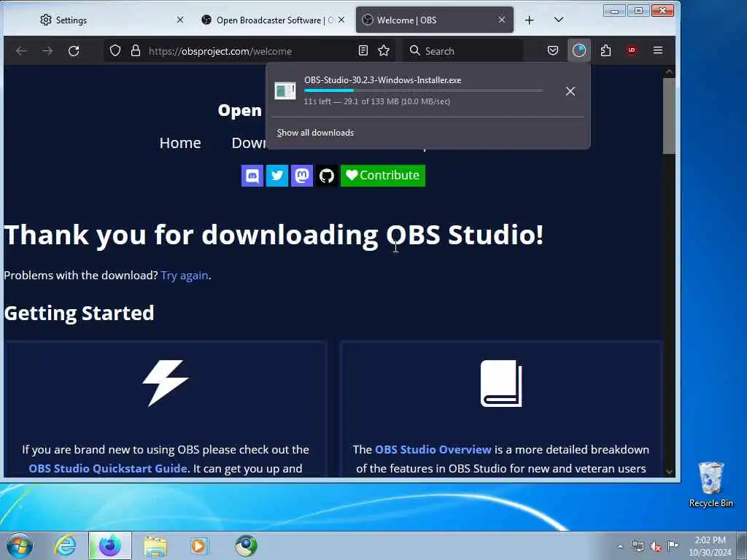
Task: Click the Home navigation link
Action: 180,143
